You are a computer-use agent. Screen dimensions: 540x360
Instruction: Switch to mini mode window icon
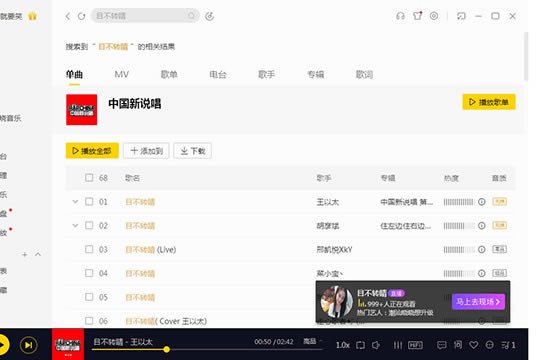click(x=461, y=16)
